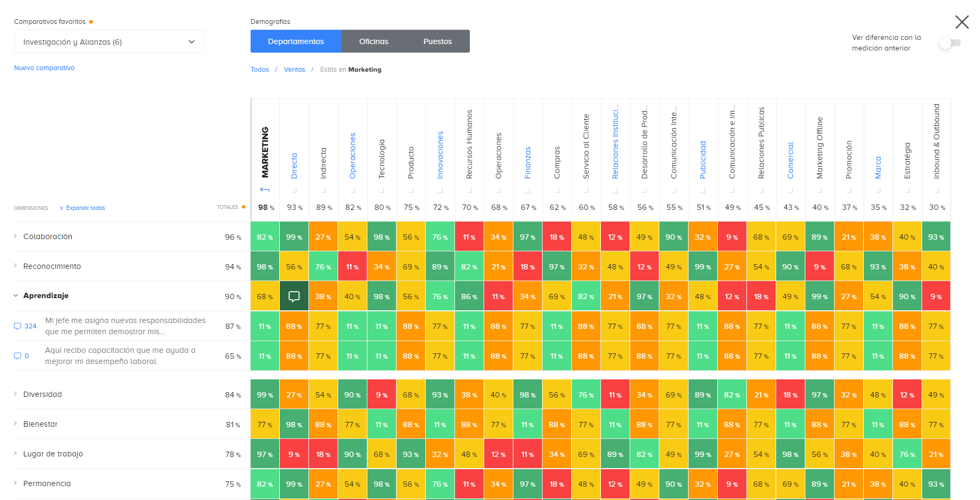Open a new comparative via Nuevo comparativo

44,67
